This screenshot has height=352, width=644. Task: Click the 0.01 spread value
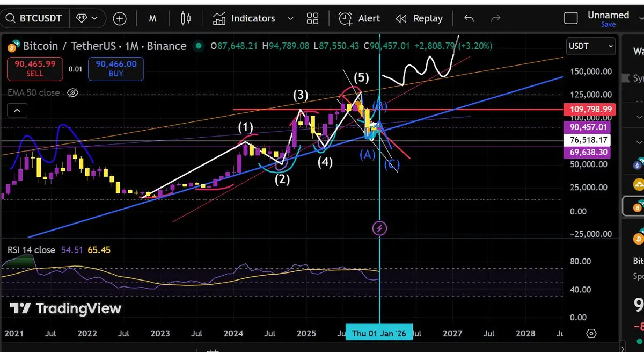click(x=75, y=69)
